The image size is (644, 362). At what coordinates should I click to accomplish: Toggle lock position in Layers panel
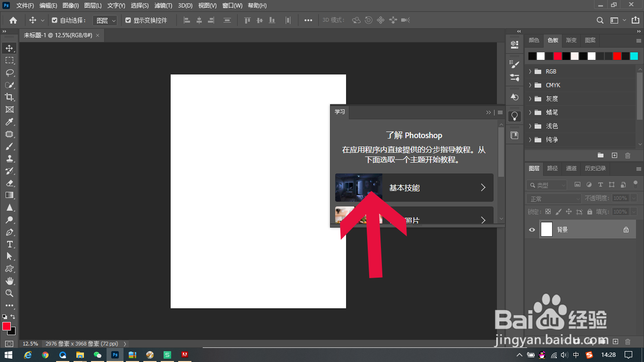(x=569, y=212)
